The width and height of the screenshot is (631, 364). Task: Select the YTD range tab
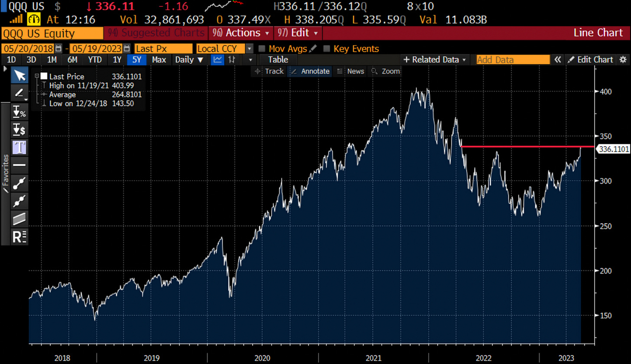94,60
